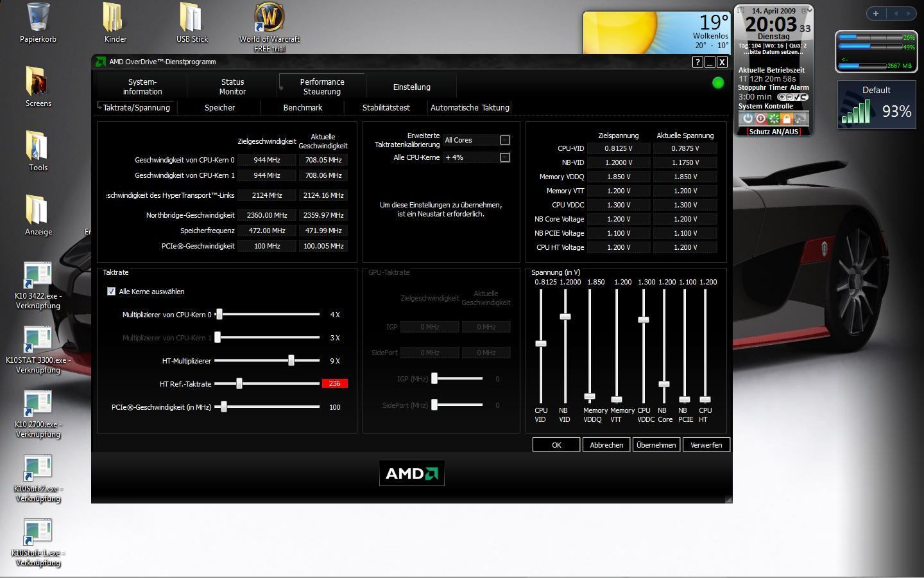924x578 pixels.
Task: Click the red restart icon in System Kontrolle
Action: (761, 118)
